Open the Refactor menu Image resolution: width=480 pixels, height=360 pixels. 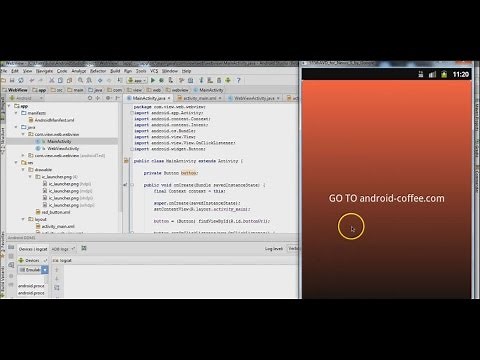point(98,71)
